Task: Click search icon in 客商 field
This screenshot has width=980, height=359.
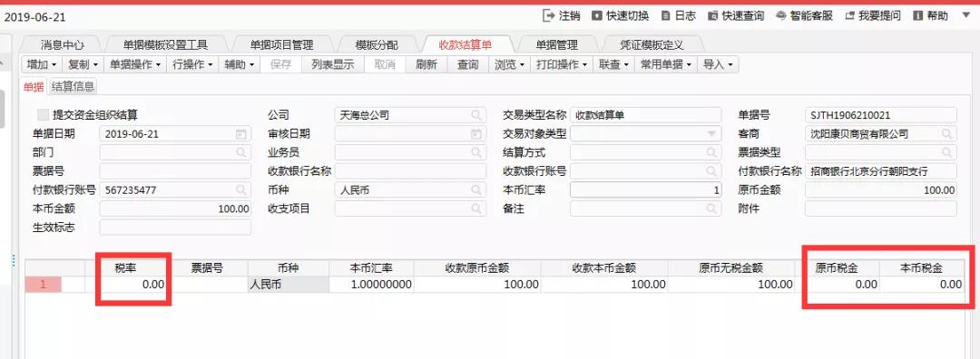Action: (x=946, y=133)
